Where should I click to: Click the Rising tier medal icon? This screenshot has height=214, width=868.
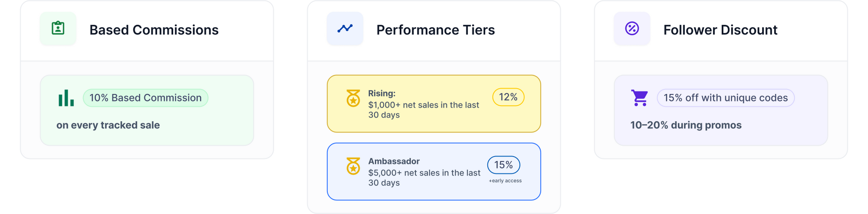click(353, 98)
